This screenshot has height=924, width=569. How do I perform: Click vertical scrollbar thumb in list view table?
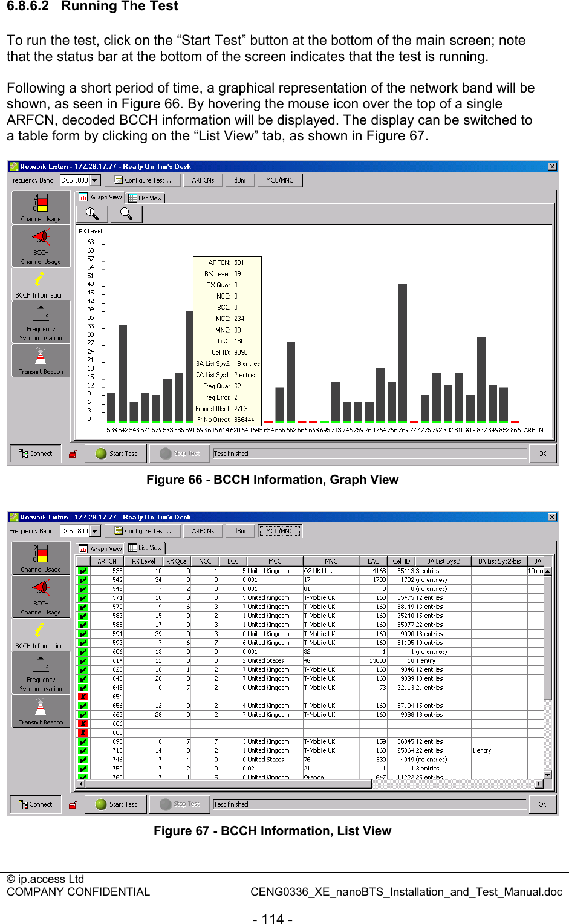[547, 637]
